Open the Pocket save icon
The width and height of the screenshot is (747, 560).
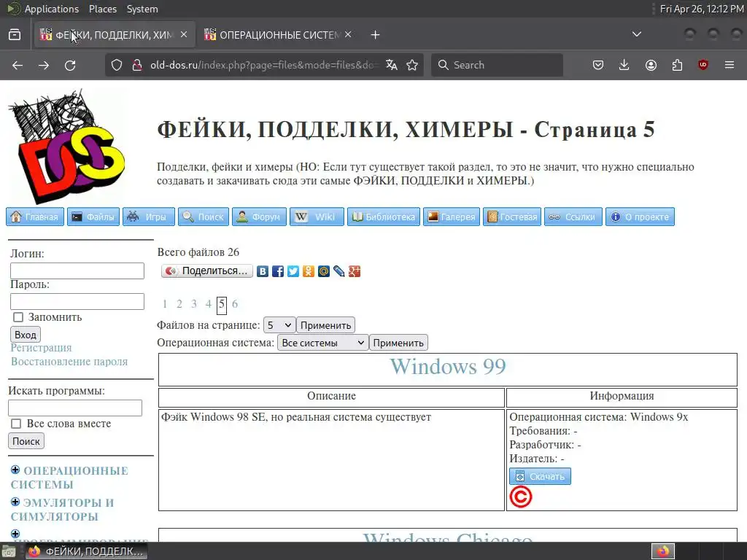coord(598,65)
